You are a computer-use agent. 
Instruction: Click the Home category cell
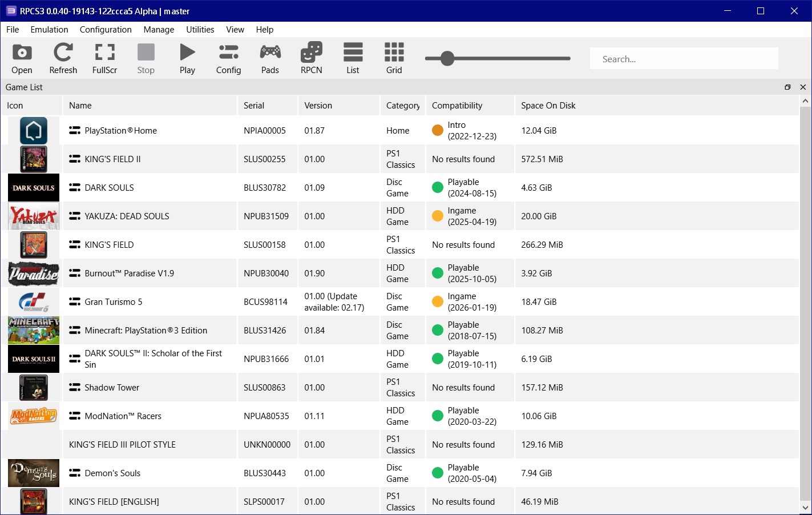(398, 131)
